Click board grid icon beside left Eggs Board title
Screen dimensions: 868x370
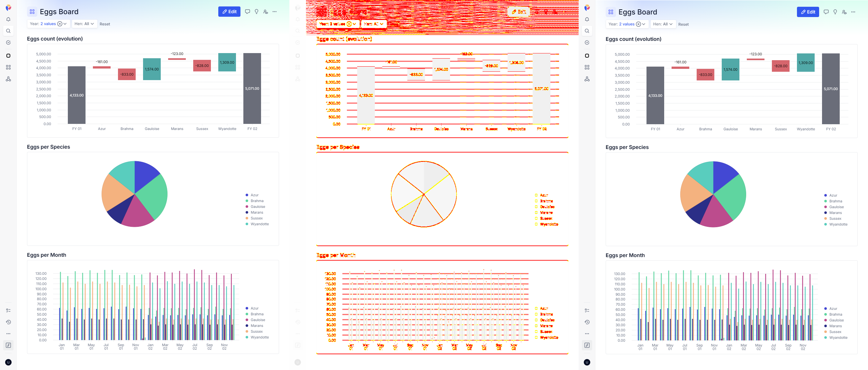coord(32,12)
